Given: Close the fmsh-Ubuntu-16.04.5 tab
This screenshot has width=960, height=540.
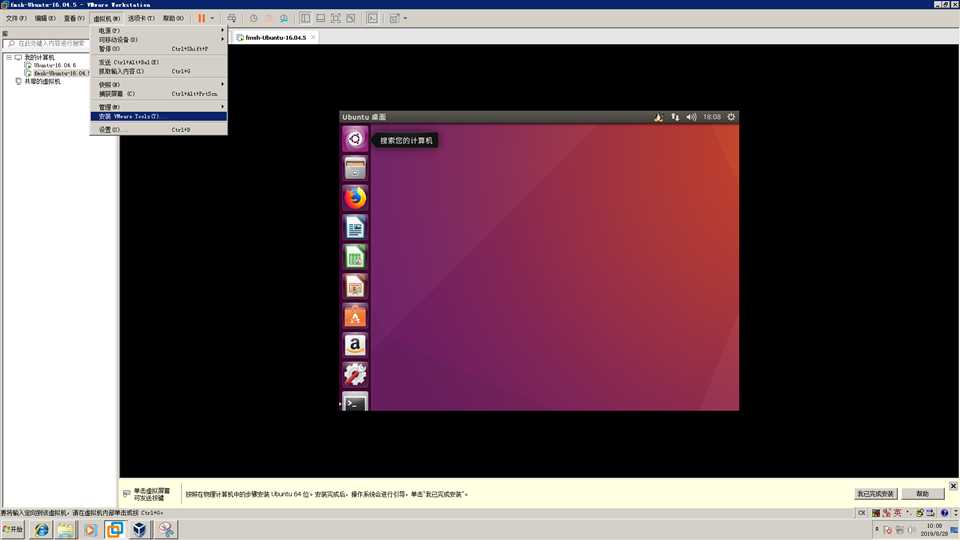Looking at the screenshot, I should pyautogui.click(x=313, y=37).
